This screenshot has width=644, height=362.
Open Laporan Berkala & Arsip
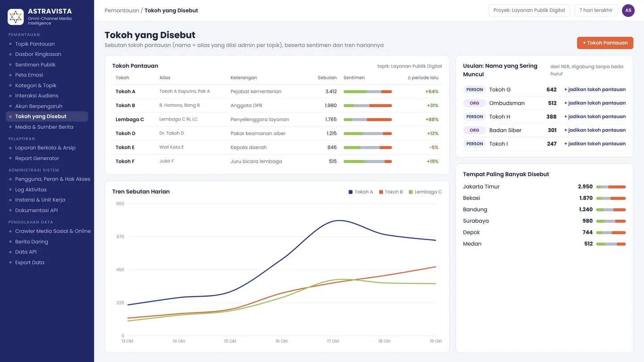tap(45, 148)
